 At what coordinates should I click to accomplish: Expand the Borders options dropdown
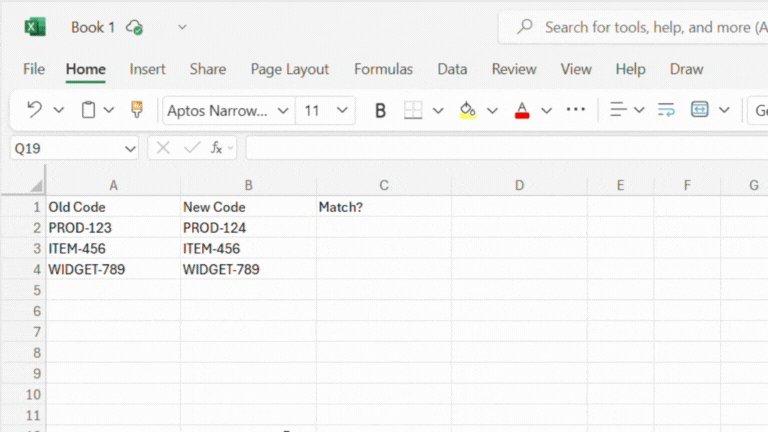click(x=438, y=111)
